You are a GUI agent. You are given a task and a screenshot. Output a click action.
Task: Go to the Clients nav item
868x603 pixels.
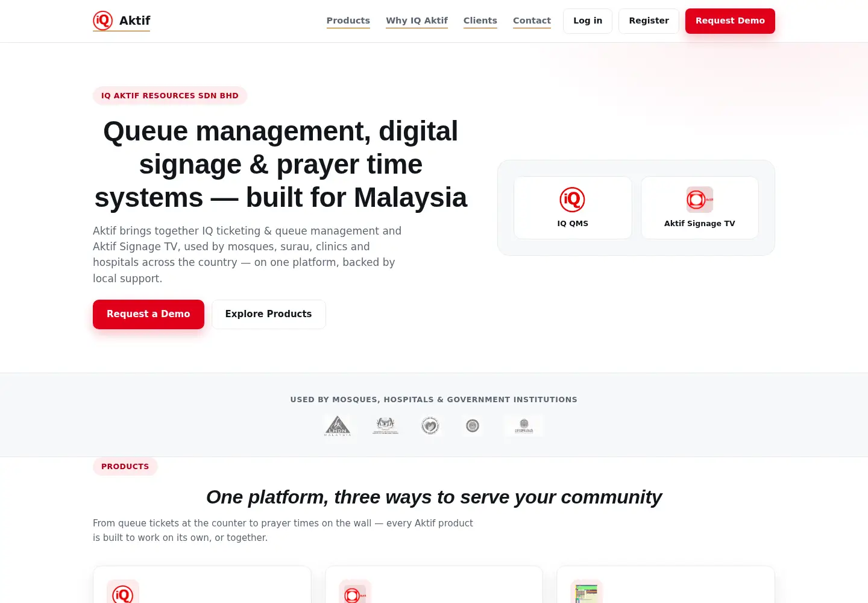(480, 21)
